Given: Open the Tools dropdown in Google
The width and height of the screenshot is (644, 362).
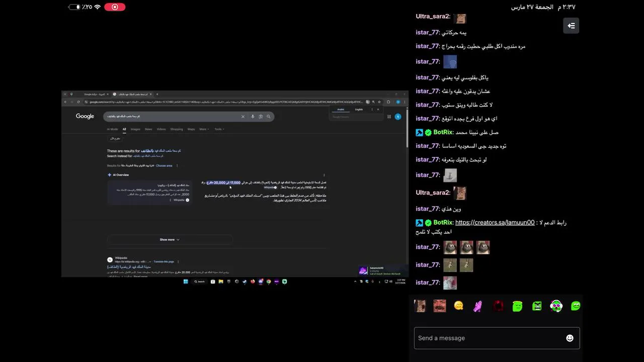Looking at the screenshot, I should click(219, 129).
